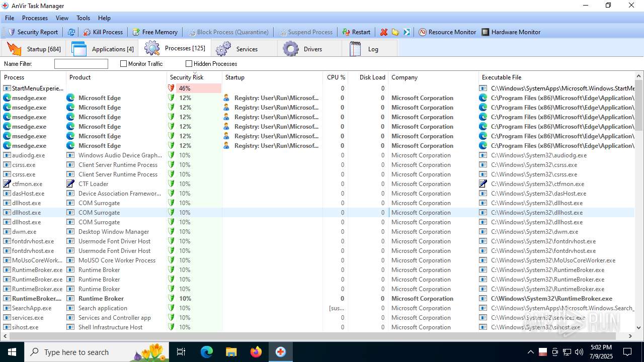Click the CTF Loader product cell

coord(94,184)
